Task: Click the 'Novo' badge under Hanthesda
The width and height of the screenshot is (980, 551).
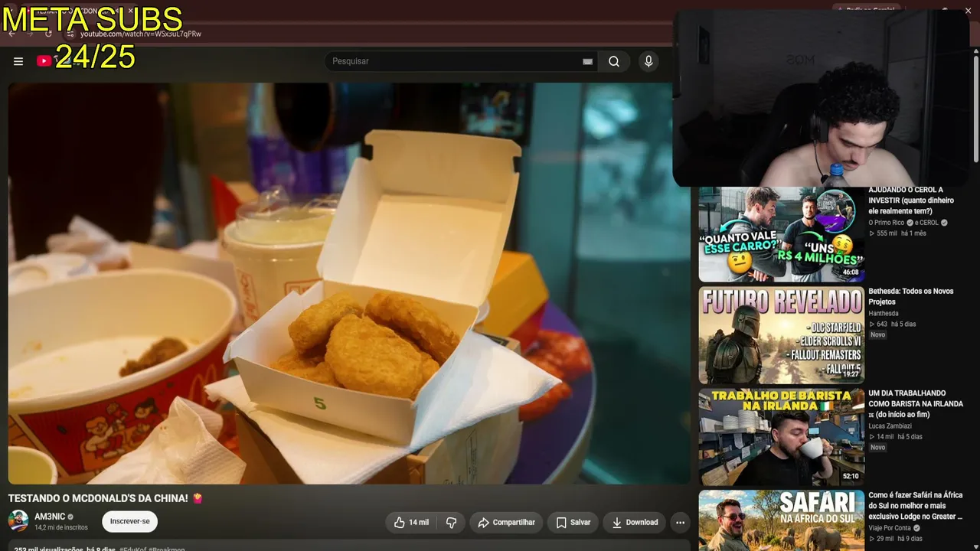Action: [x=877, y=335]
